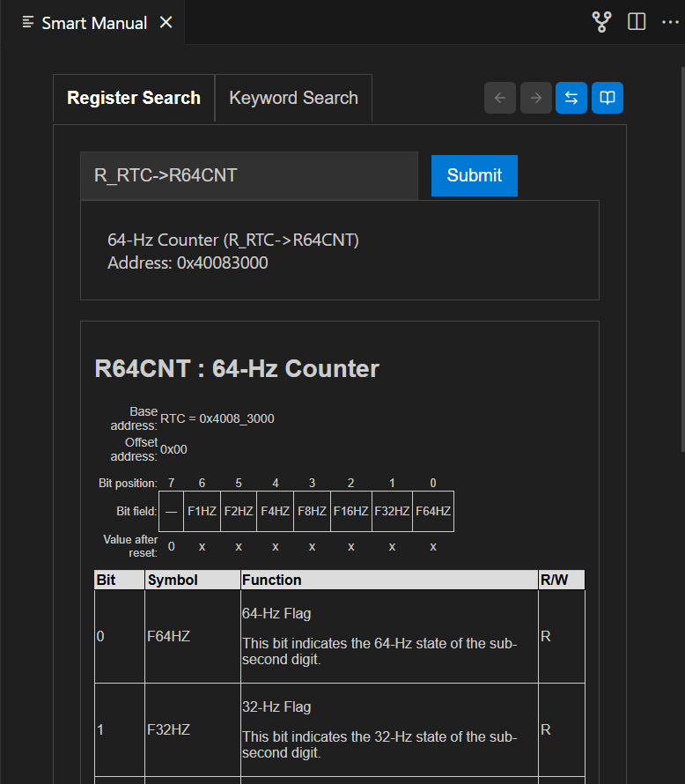This screenshot has width=685, height=784.
Task: Switch to the Keyword Search tab
Action: (x=293, y=98)
